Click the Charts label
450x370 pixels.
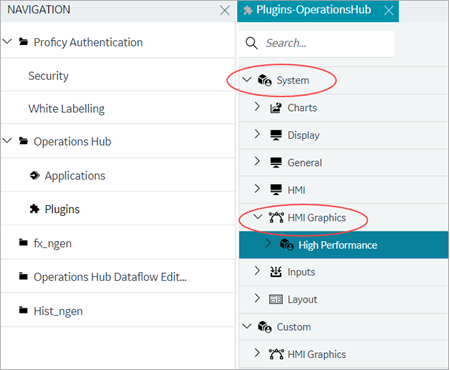tap(302, 108)
